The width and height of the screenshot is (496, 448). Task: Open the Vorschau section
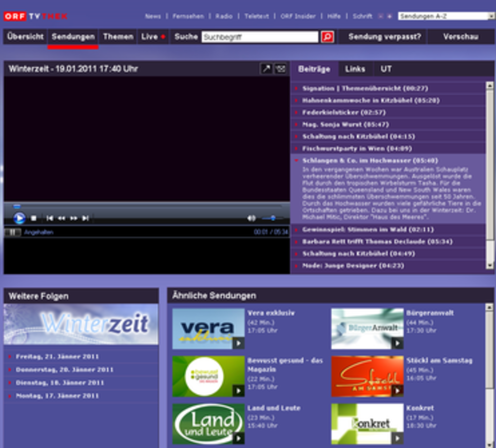(x=461, y=37)
